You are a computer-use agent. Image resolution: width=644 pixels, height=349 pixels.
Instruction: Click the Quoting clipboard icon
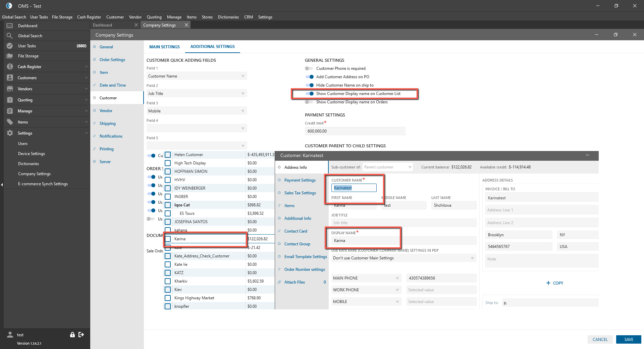click(x=10, y=100)
